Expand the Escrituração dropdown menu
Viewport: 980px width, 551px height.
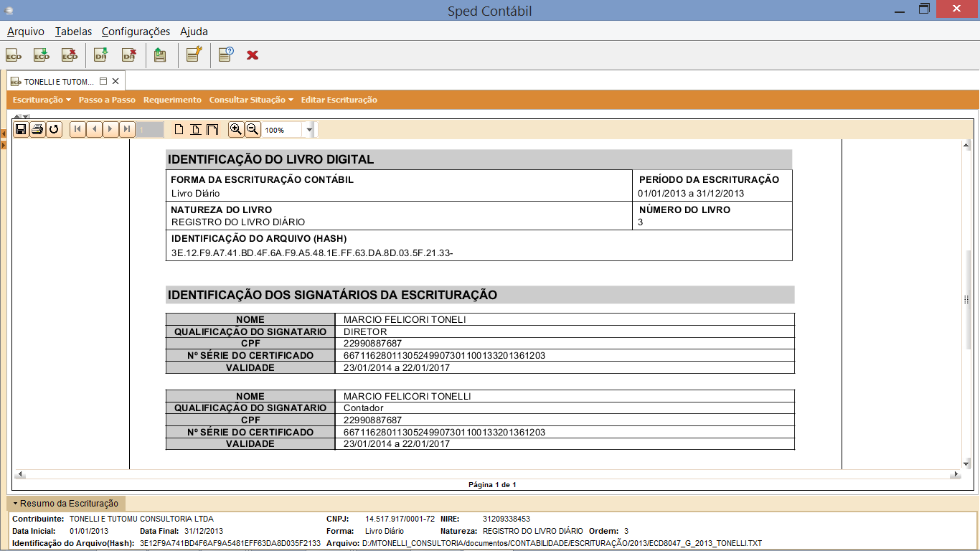[x=42, y=100]
